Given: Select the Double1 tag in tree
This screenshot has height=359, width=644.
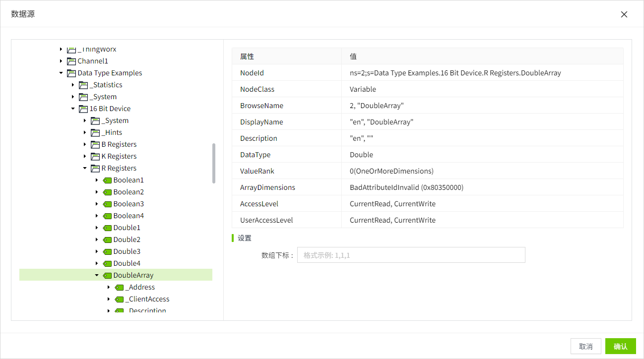Looking at the screenshot, I should tap(127, 228).
